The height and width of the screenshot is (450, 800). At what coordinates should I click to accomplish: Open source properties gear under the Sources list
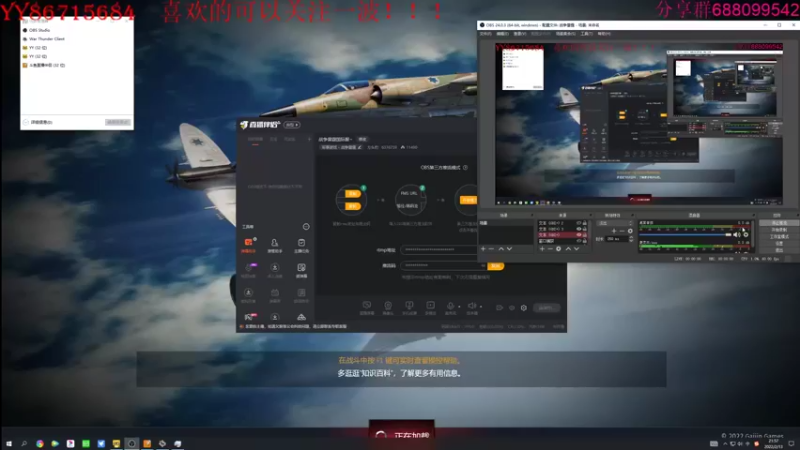pyautogui.click(x=559, y=249)
